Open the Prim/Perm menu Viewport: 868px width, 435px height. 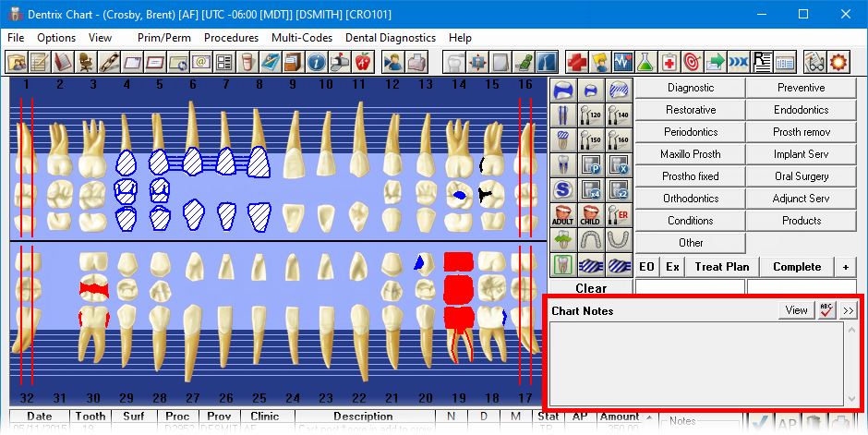tap(164, 38)
